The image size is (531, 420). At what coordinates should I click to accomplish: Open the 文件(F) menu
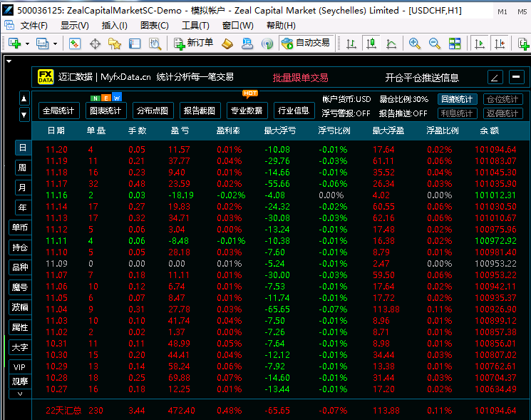click(x=34, y=26)
